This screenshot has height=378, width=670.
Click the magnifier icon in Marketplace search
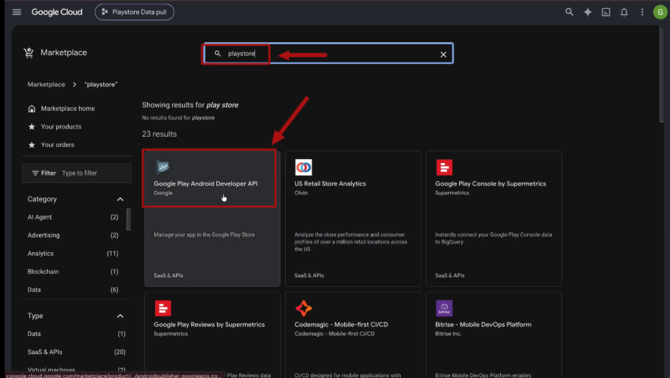coord(217,53)
